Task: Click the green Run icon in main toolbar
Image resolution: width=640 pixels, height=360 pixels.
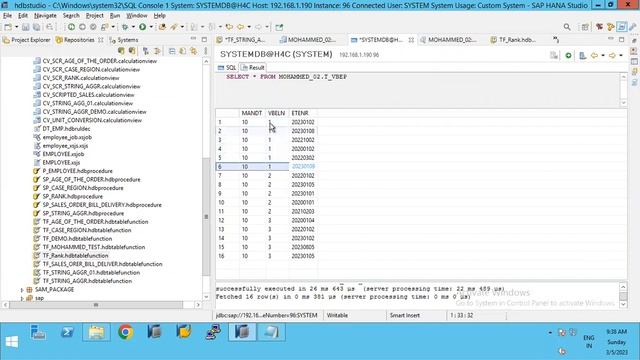Action: click(142, 27)
